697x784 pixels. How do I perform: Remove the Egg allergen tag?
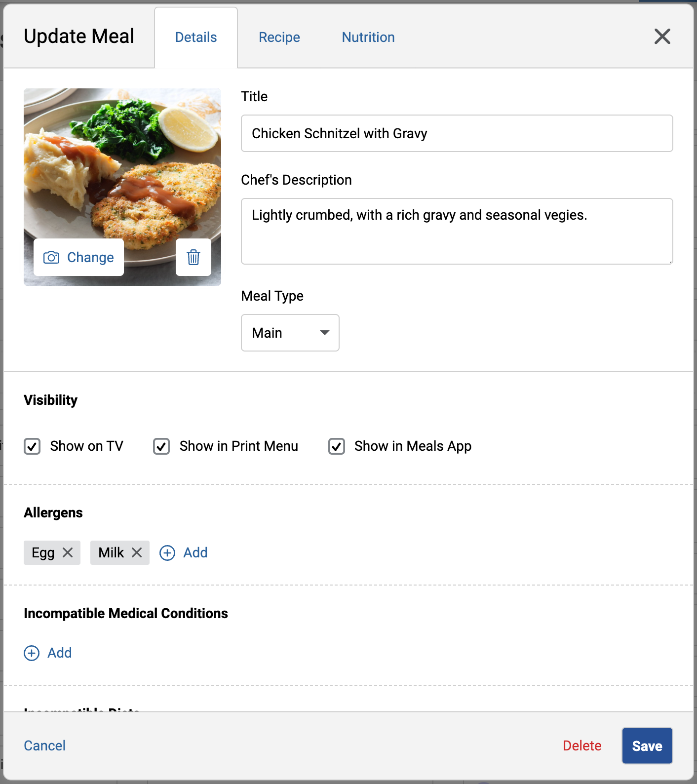click(68, 552)
